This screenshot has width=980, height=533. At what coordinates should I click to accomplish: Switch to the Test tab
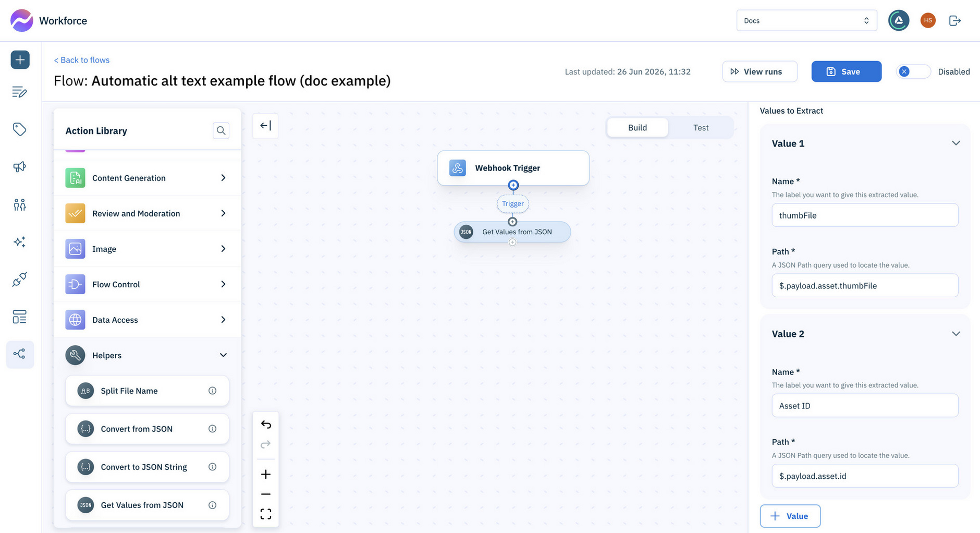tap(701, 128)
